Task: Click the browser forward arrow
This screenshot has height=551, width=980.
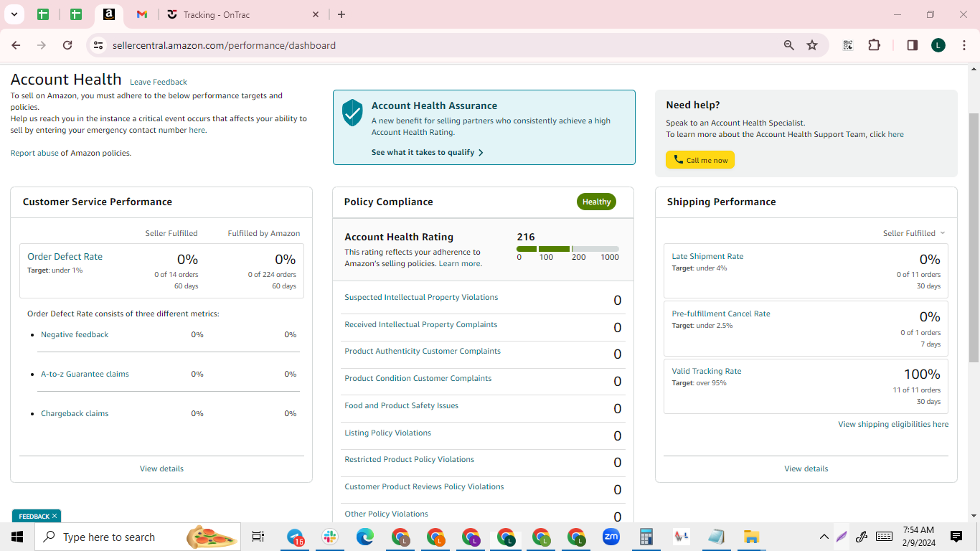Action: [x=42, y=45]
